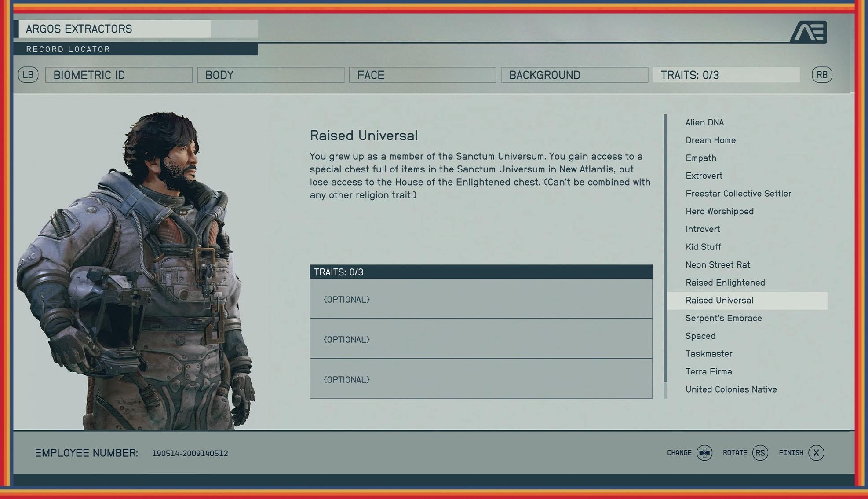The width and height of the screenshot is (868, 499).
Task: Choose the Dream Home trait
Action: 711,140
